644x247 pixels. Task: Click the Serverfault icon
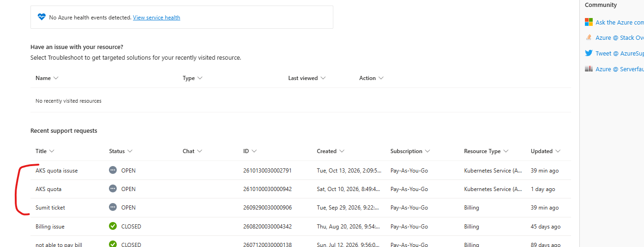click(x=589, y=69)
